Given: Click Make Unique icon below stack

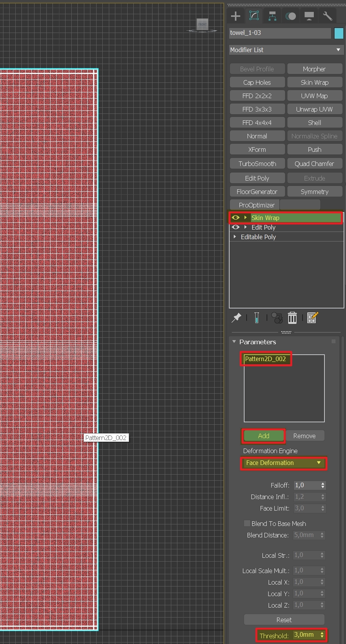Looking at the screenshot, I should (x=277, y=318).
